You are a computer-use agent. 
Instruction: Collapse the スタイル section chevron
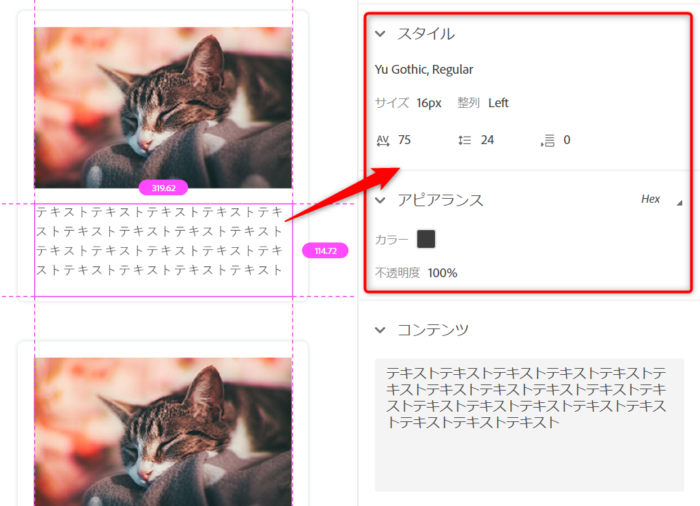point(381,34)
